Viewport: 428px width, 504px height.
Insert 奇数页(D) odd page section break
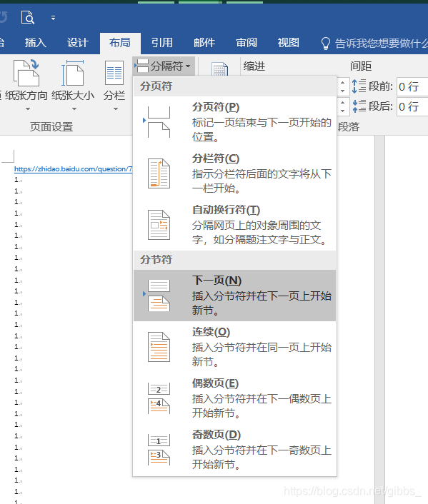(234, 450)
